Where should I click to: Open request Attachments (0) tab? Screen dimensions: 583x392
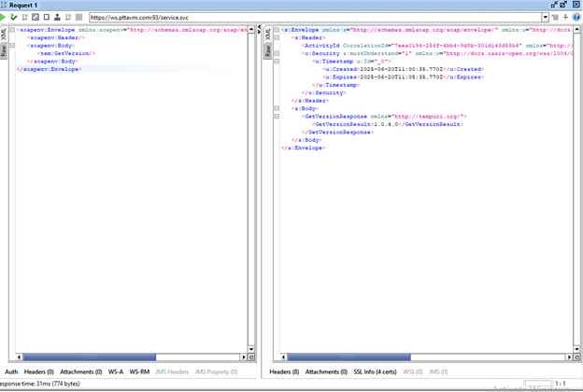click(81, 371)
